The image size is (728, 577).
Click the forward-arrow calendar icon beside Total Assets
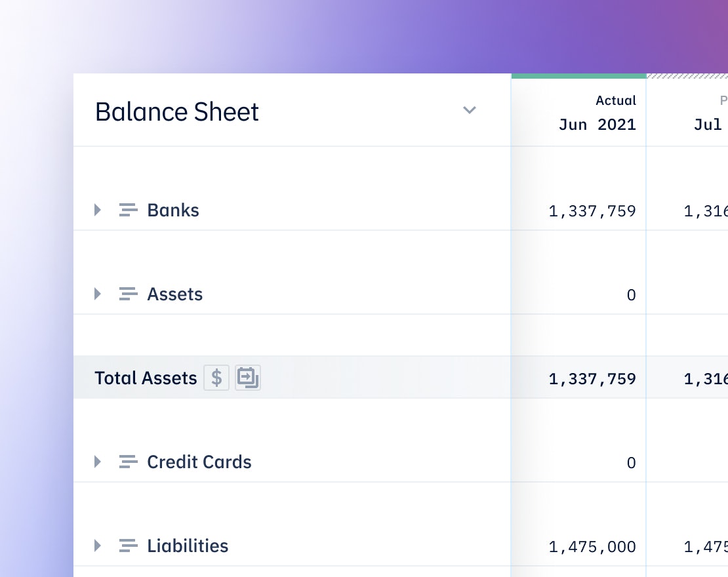tap(247, 378)
